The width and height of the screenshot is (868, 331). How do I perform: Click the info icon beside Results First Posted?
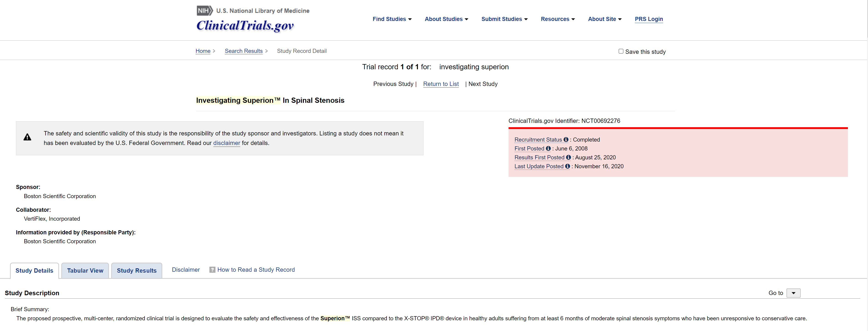point(568,158)
